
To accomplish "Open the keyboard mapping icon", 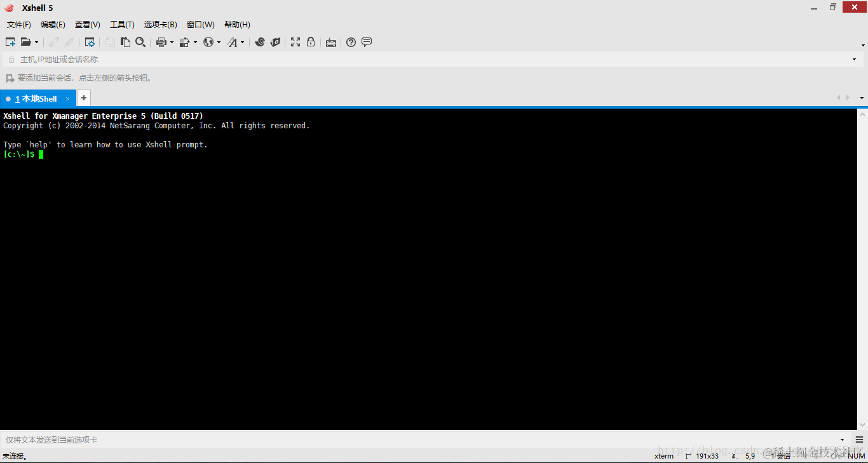I will (331, 43).
